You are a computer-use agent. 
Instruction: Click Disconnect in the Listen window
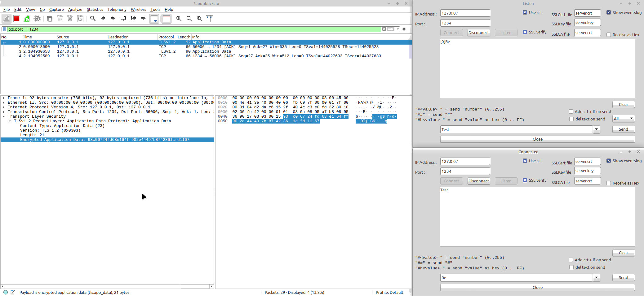[x=478, y=33]
